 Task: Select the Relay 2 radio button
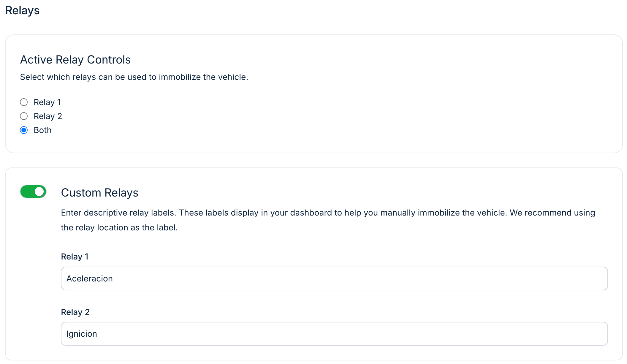24,116
